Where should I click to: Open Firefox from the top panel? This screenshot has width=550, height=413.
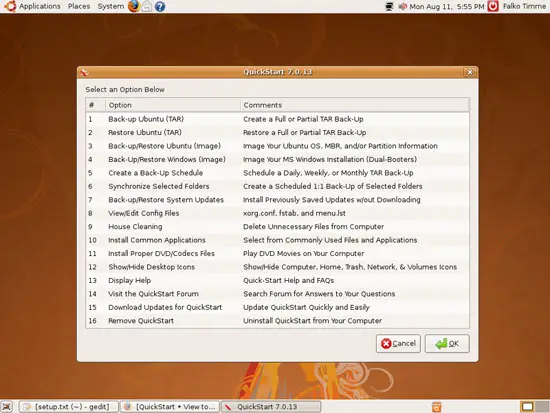pyautogui.click(x=134, y=6)
